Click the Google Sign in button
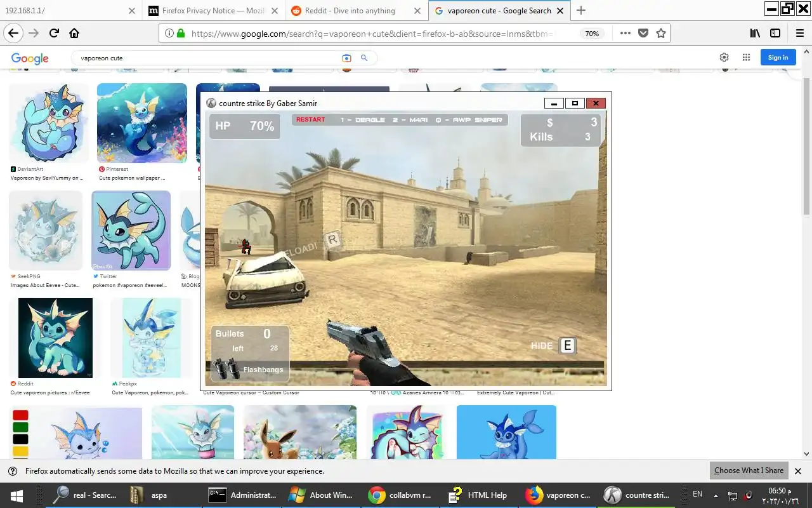Screen dimensions: 812x508 point(778,57)
